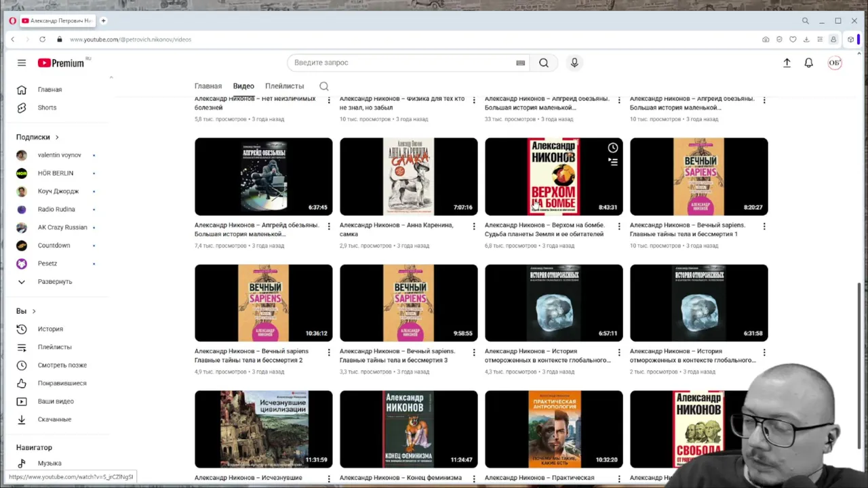
Task: Play Конец феминизма thumbnail
Action: tap(409, 429)
